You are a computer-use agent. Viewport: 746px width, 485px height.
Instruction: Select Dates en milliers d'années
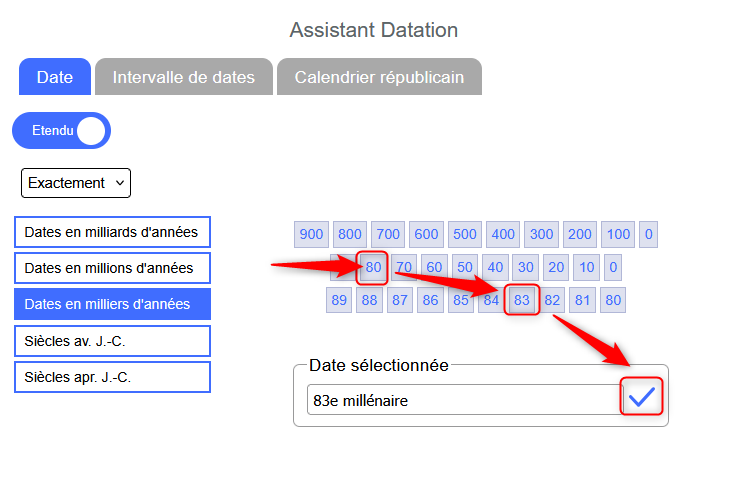click(x=112, y=303)
